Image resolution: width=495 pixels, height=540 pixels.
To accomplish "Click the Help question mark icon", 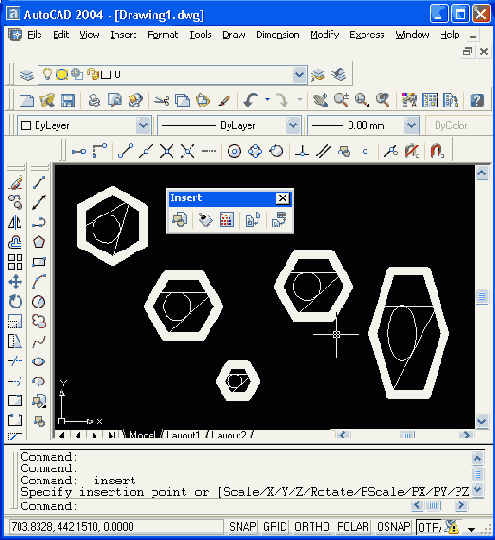I will (x=477, y=101).
